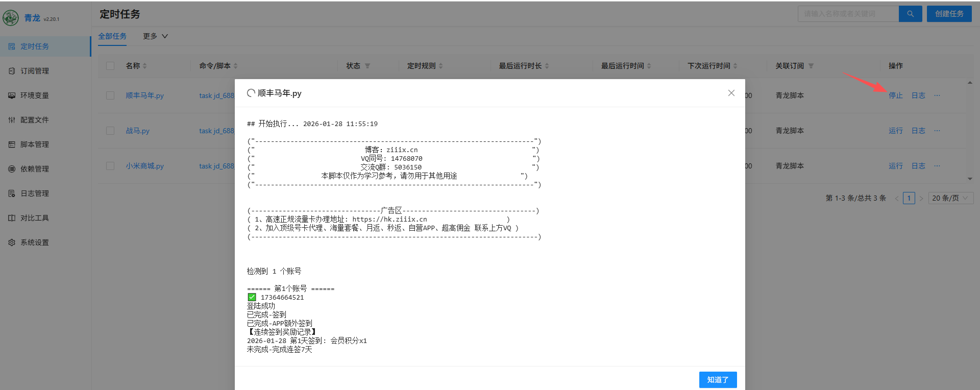Screen dimensions: 980x390
Task: Open 依赖管理 in the sidebar
Action: (x=34, y=169)
